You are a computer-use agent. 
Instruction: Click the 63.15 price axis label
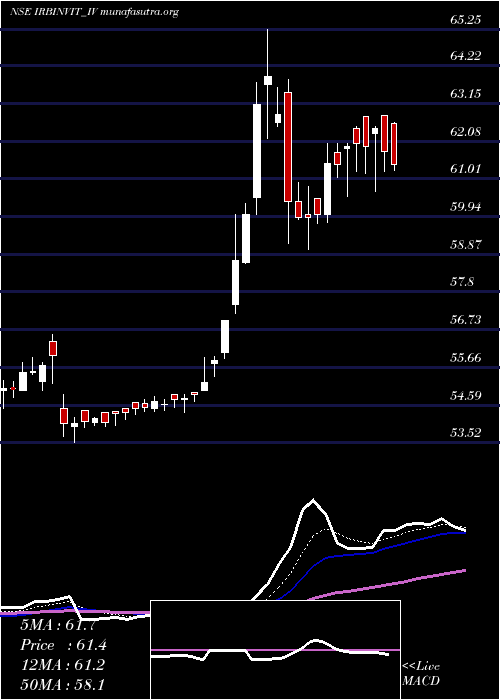(x=466, y=94)
